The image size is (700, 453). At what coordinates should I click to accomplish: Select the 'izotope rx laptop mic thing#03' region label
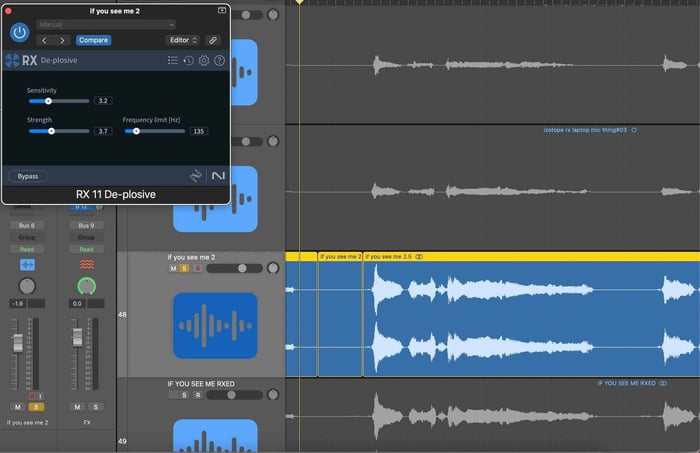[x=585, y=130]
